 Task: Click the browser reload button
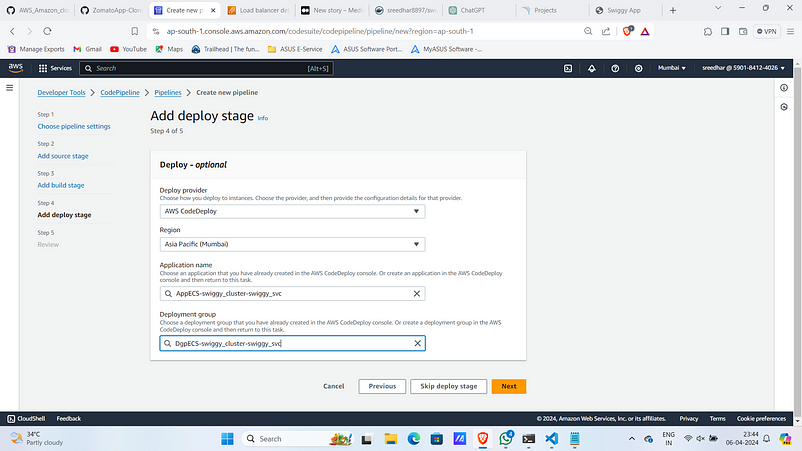47,31
